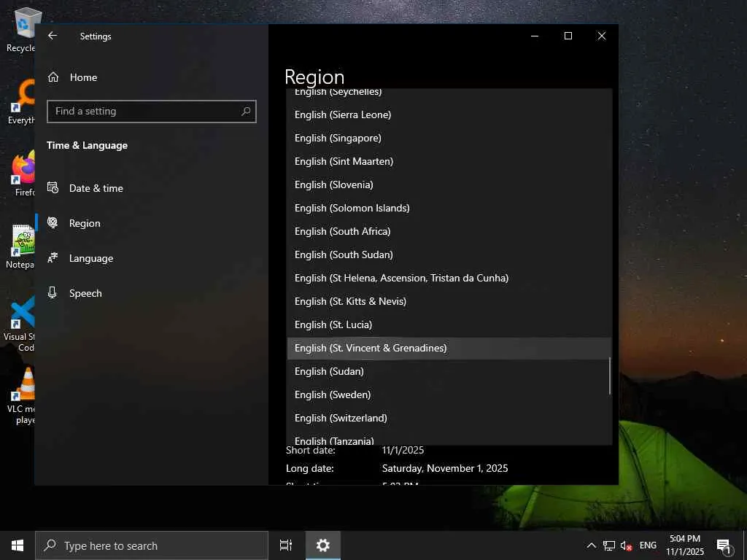Viewport: 747px width, 560px height.
Task: Click the taskbar search box
Action: pos(152,545)
